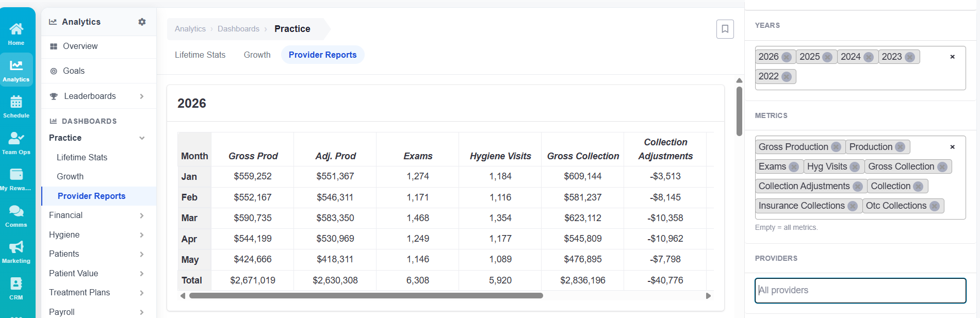Image resolution: width=980 pixels, height=318 pixels.
Task: Remove the Exams metric tag
Action: pos(794,166)
